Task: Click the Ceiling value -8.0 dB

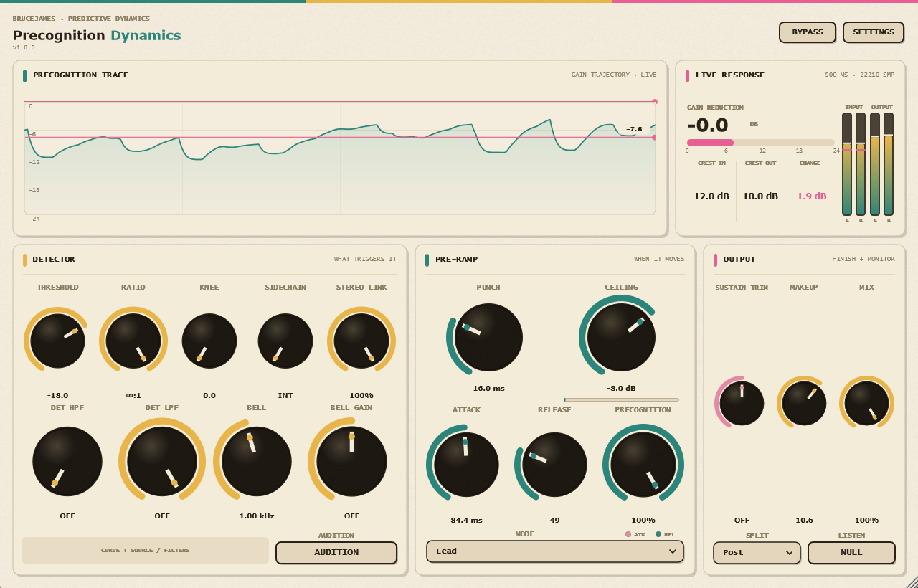Action: (x=621, y=389)
